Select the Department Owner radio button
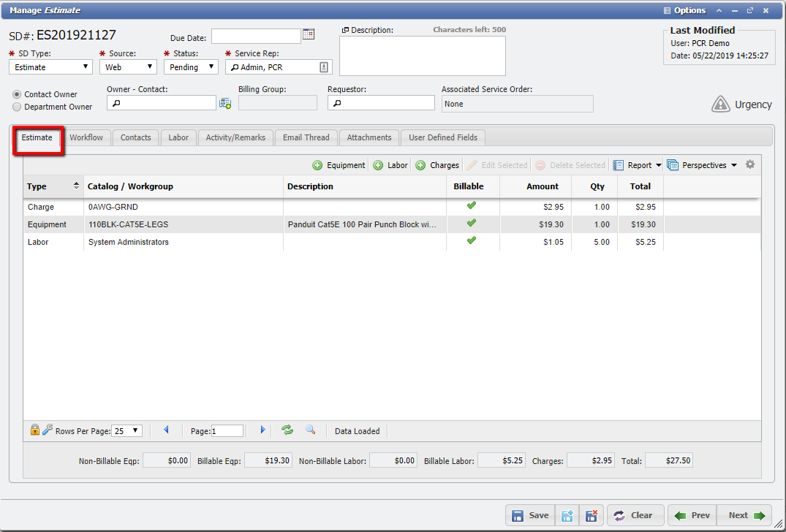 point(17,107)
